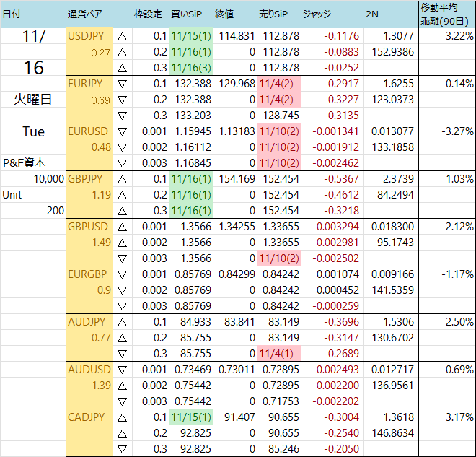Click the 買いSiP column header

186,14
